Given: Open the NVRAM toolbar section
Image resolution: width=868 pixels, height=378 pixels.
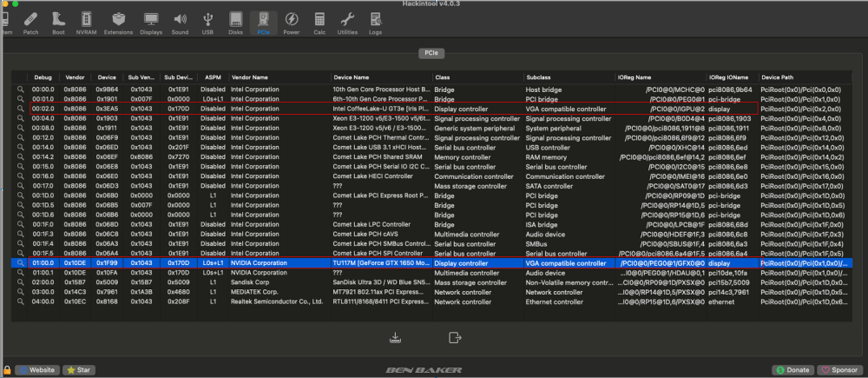Looking at the screenshot, I should [86, 23].
